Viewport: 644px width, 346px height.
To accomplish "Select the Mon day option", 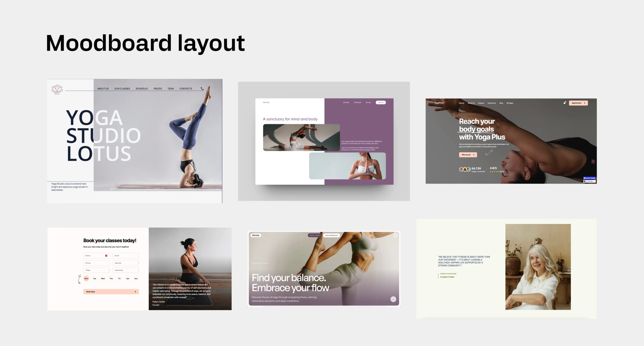I will (86, 278).
